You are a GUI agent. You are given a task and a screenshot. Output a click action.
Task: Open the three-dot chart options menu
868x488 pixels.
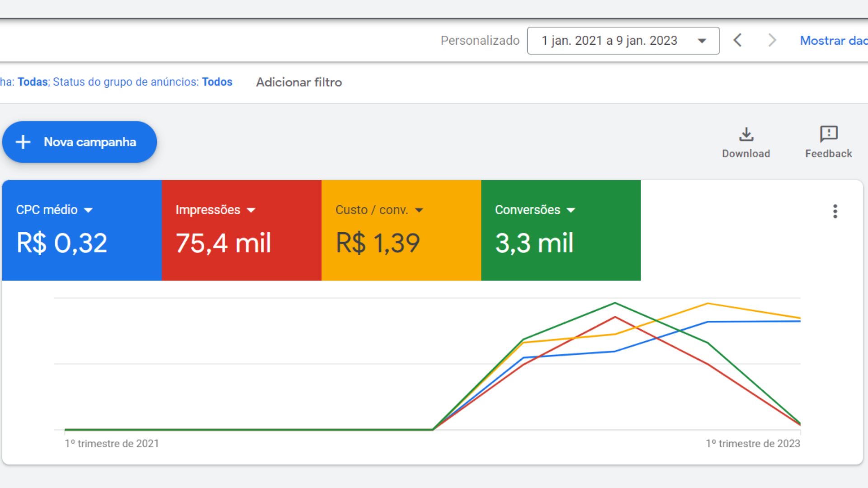coord(835,211)
